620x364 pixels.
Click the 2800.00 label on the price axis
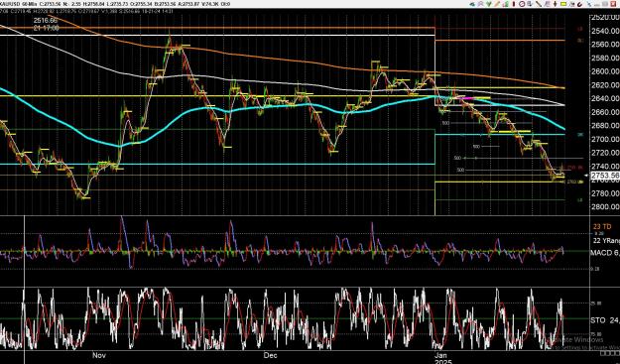pos(605,206)
